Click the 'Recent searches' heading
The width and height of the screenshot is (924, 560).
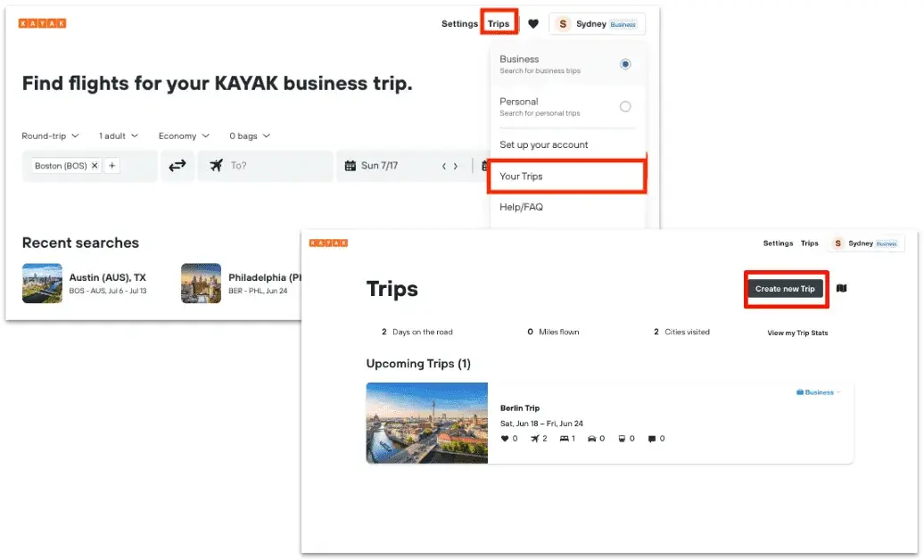[x=81, y=243]
